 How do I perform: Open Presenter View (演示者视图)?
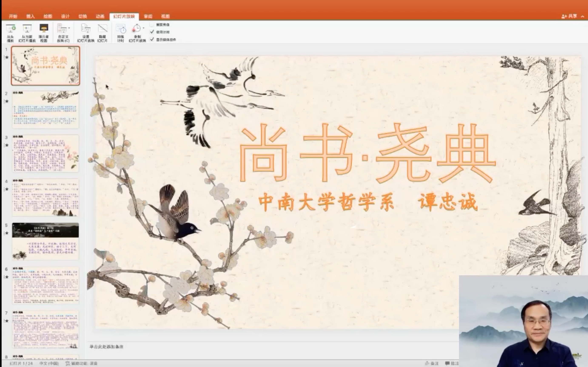point(44,33)
